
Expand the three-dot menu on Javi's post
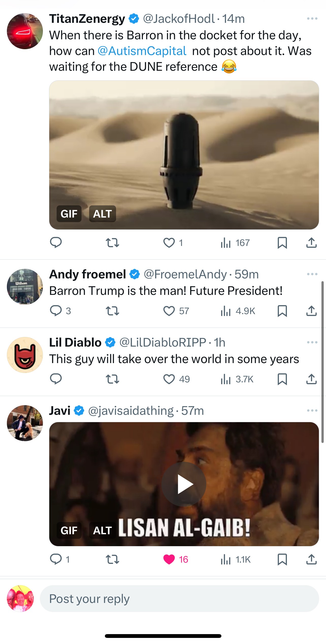tap(312, 410)
